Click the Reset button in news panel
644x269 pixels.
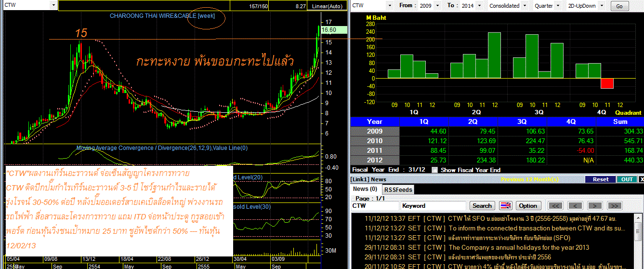pyautogui.click(x=601, y=179)
